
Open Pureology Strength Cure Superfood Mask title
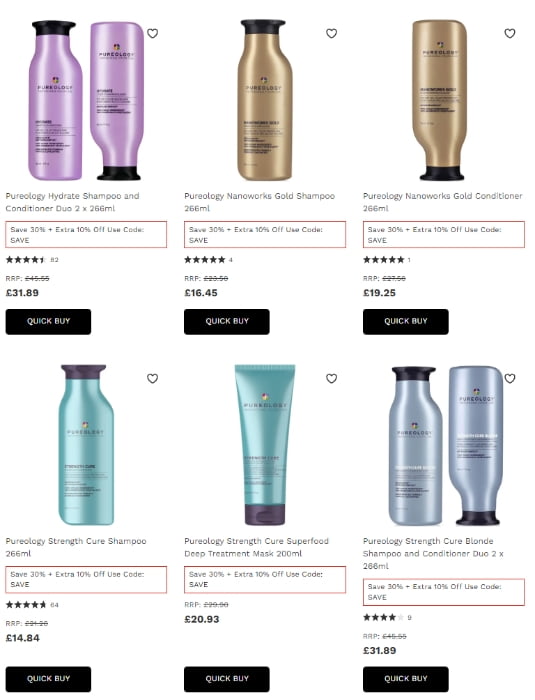tap(256, 547)
